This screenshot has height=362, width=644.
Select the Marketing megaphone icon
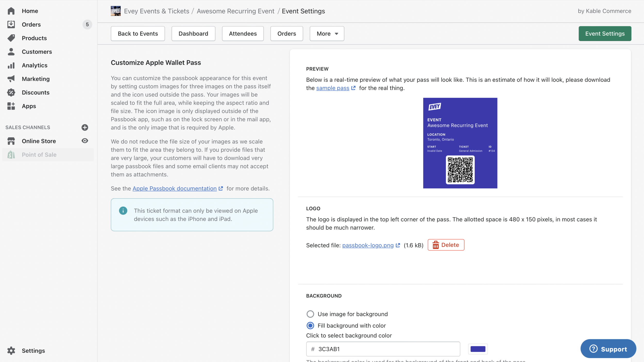pyautogui.click(x=11, y=79)
